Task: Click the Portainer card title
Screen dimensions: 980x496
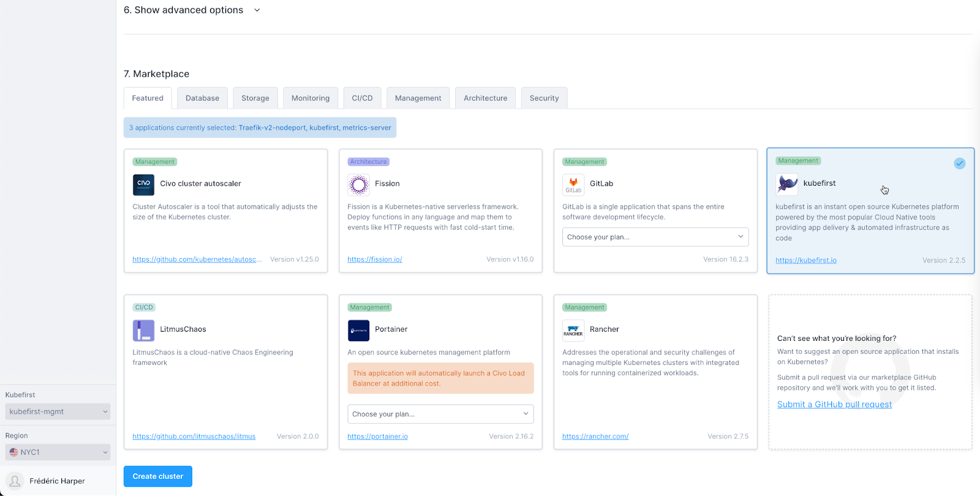Action: coord(391,329)
